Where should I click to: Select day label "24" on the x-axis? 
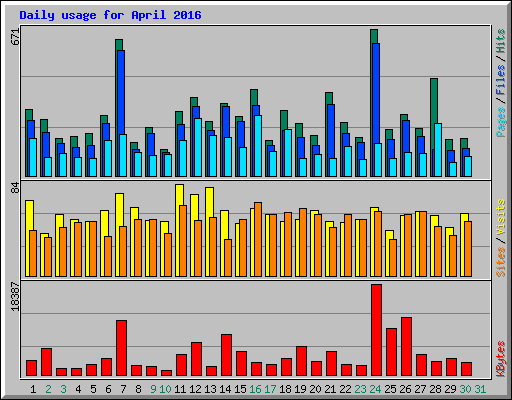pyautogui.click(x=375, y=389)
